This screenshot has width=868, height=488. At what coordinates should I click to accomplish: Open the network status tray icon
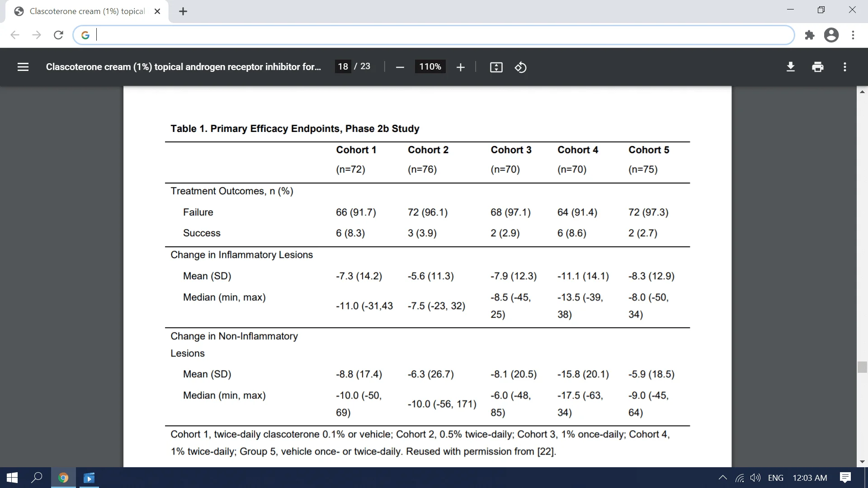coord(740,478)
